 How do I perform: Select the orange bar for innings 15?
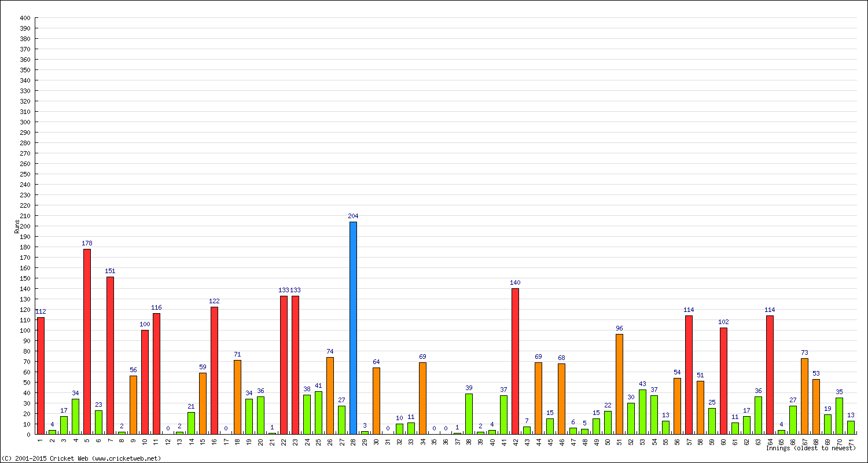[x=203, y=403]
